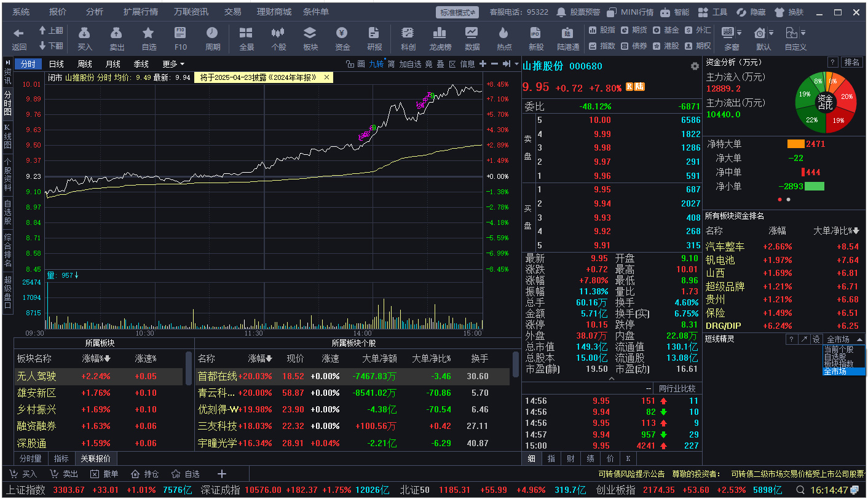Switch to the 日线 chart tab
Screen dimensions: 868x499
57,64
